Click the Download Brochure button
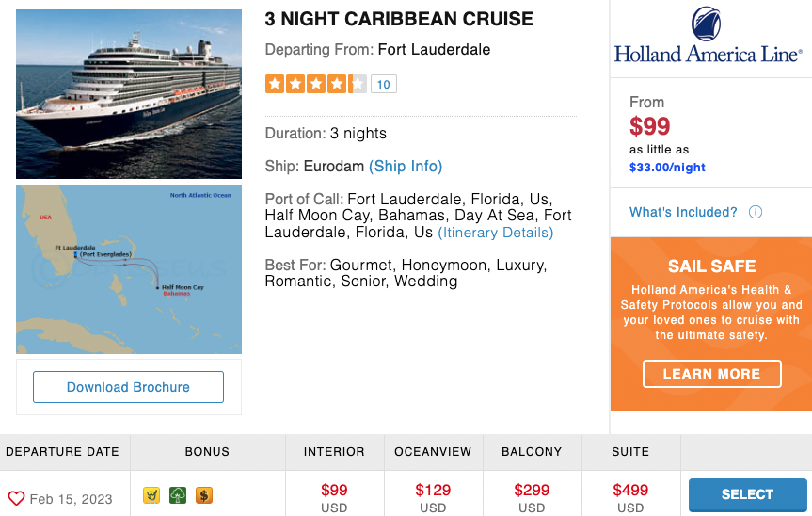812x516 pixels. point(128,387)
